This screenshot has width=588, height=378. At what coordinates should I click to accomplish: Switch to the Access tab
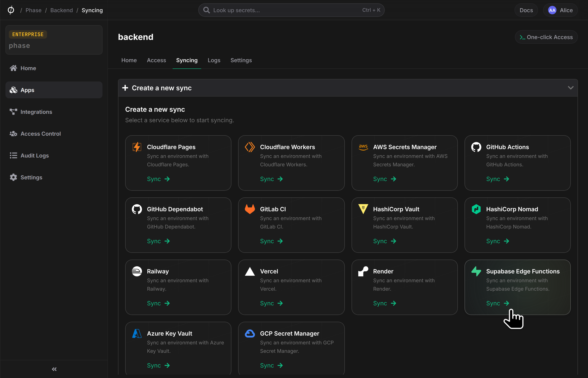(156, 60)
